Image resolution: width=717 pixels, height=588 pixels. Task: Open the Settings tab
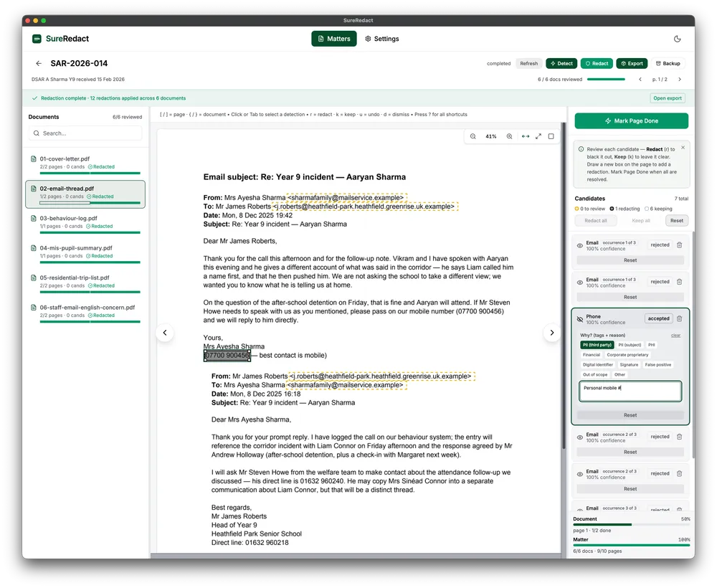(382, 39)
